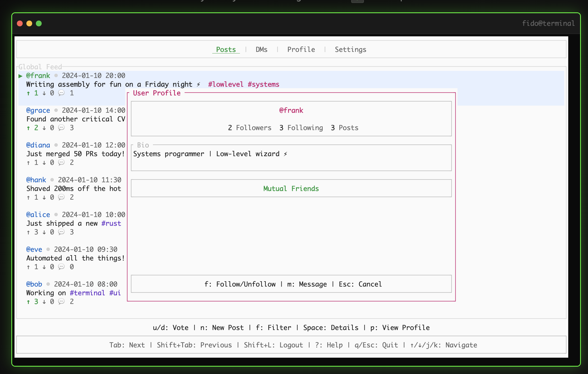Click the downvote arrow on @hank's post
The image size is (588, 374).
point(44,198)
